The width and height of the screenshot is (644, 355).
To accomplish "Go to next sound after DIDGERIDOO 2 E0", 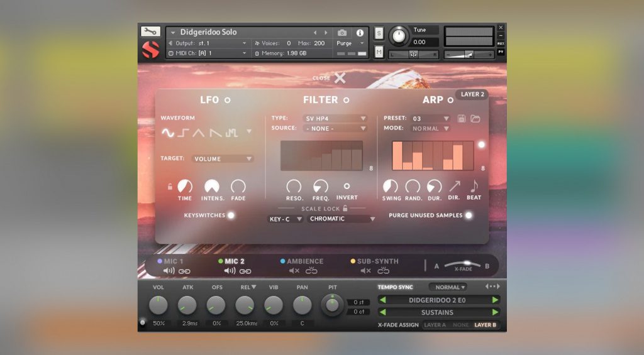I will [x=496, y=300].
